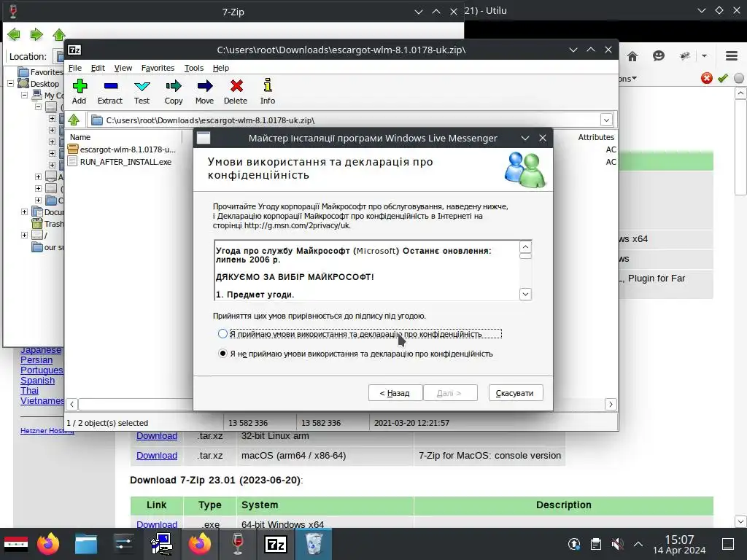
Task: Click the browser page scroll-down arrow
Action: [740, 521]
